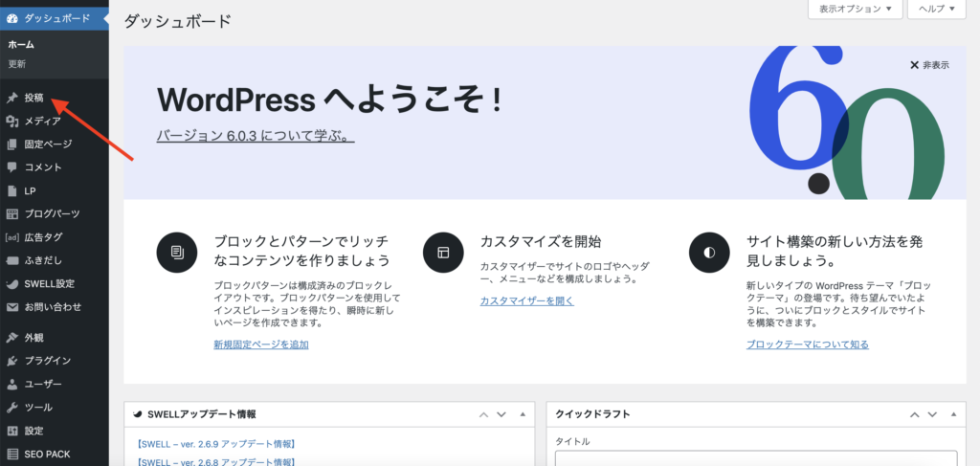
Task: Click the user icon beside ユーザー
Action: point(11,384)
